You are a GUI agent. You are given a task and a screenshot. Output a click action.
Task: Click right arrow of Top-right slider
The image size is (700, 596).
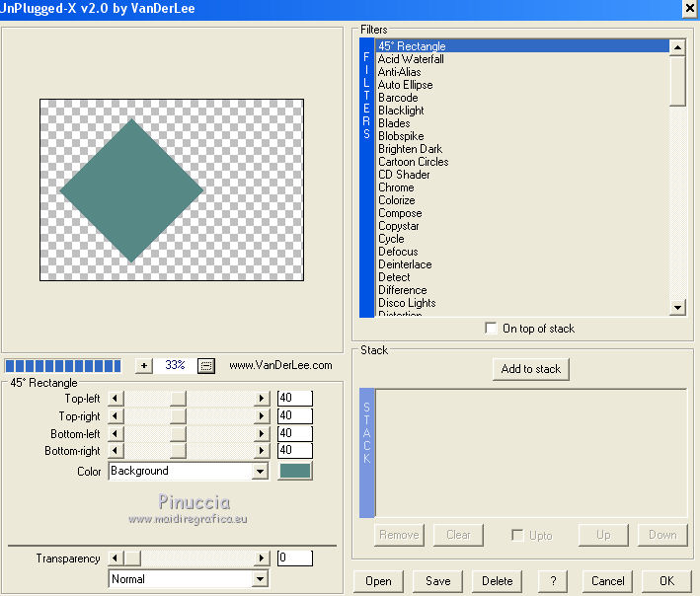point(262,415)
